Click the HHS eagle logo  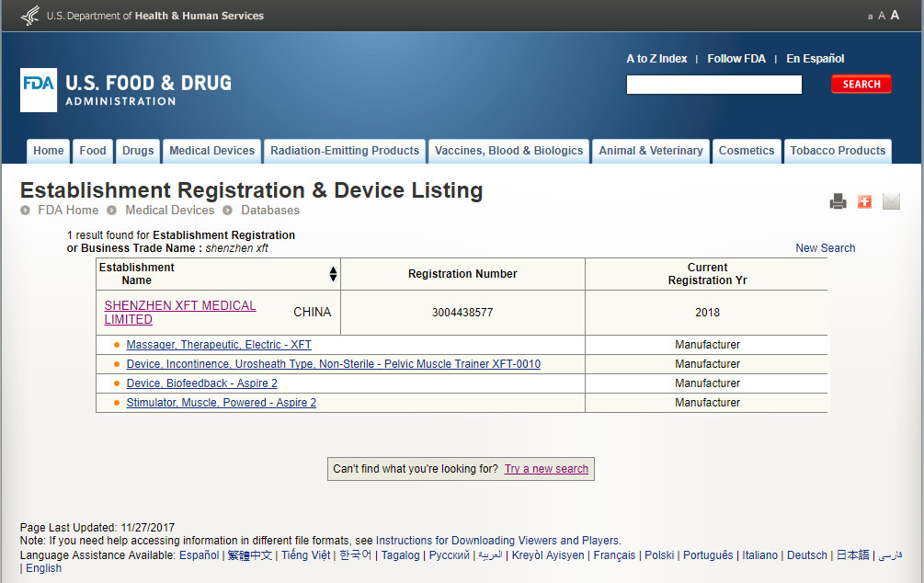click(30, 16)
